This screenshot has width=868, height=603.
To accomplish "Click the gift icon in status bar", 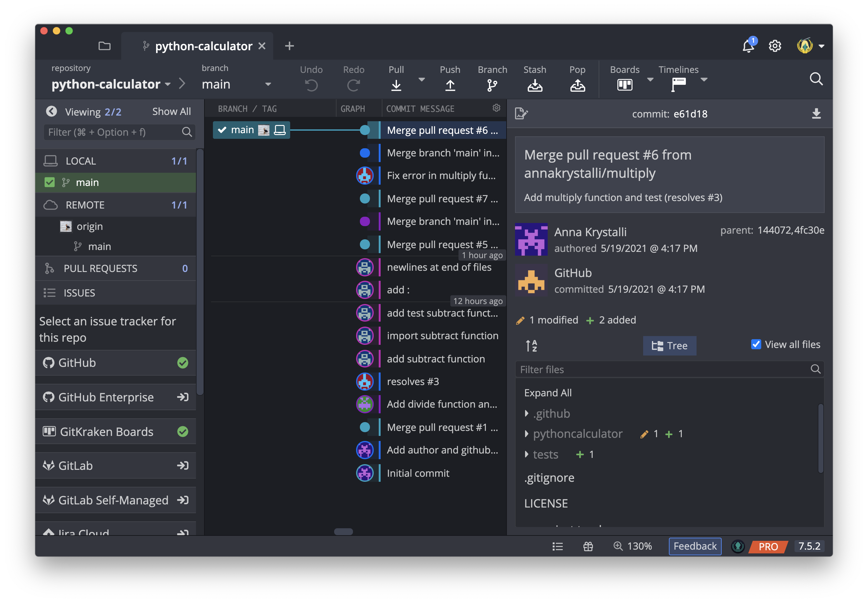I will click(588, 546).
